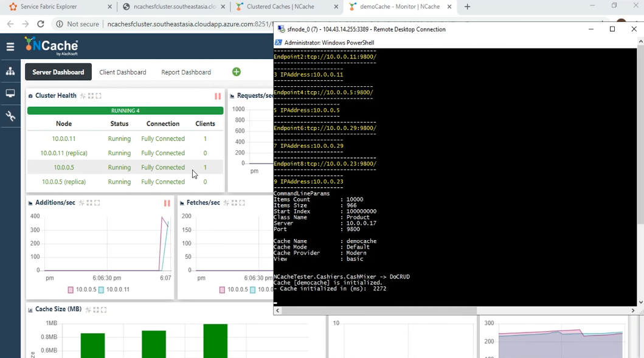The image size is (644, 358).
Task: Click the Cache Size (MB) panel title
Action: [x=58, y=309]
